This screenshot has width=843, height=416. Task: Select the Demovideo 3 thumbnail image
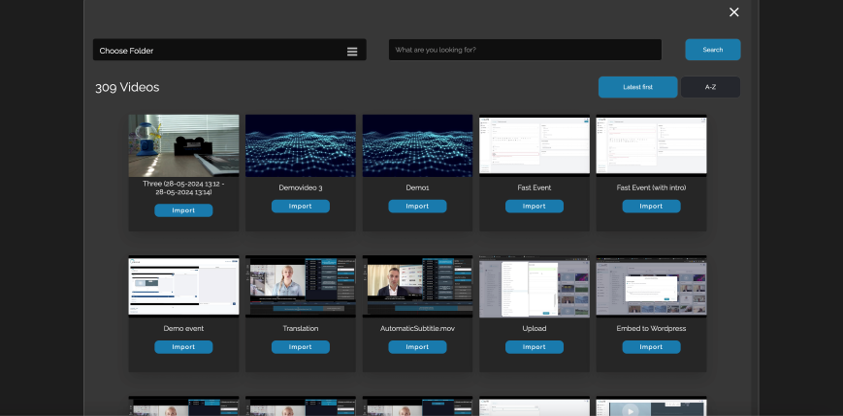(x=300, y=145)
